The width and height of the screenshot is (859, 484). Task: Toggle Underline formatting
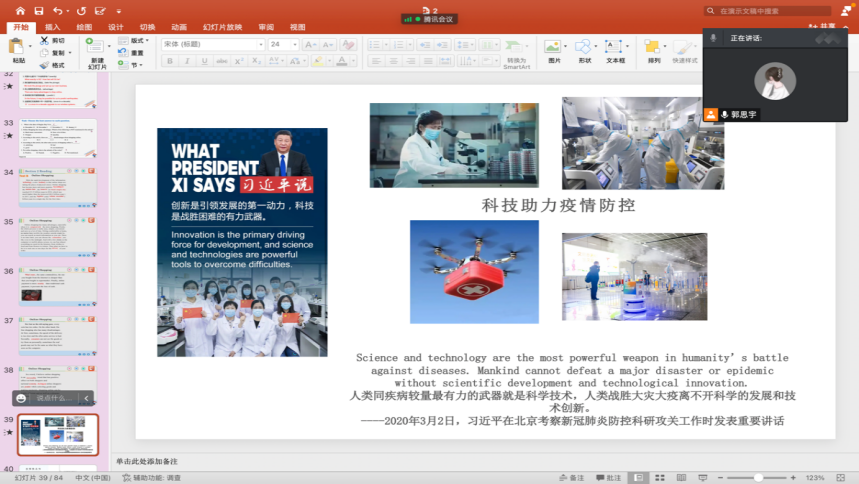coord(202,61)
